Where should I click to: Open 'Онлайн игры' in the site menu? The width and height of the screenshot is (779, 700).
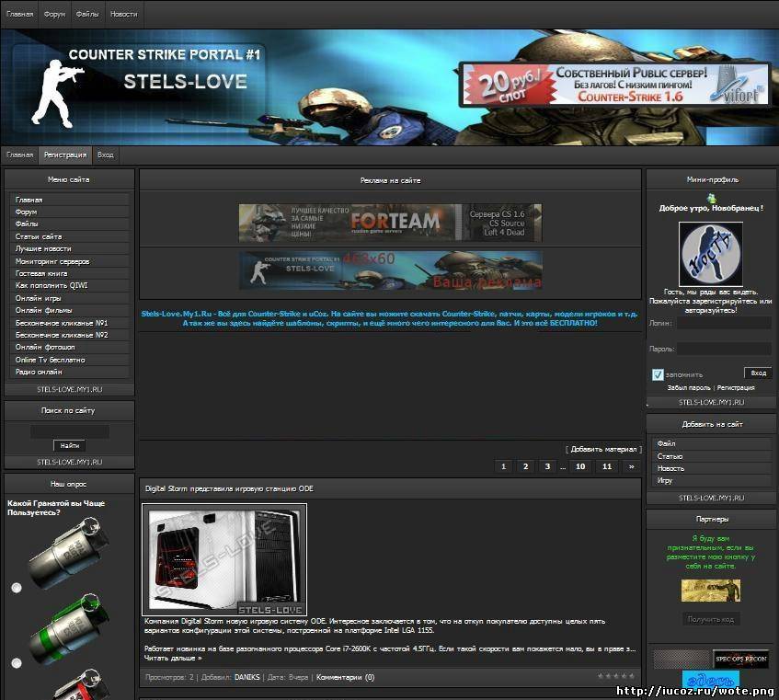[x=70, y=298]
